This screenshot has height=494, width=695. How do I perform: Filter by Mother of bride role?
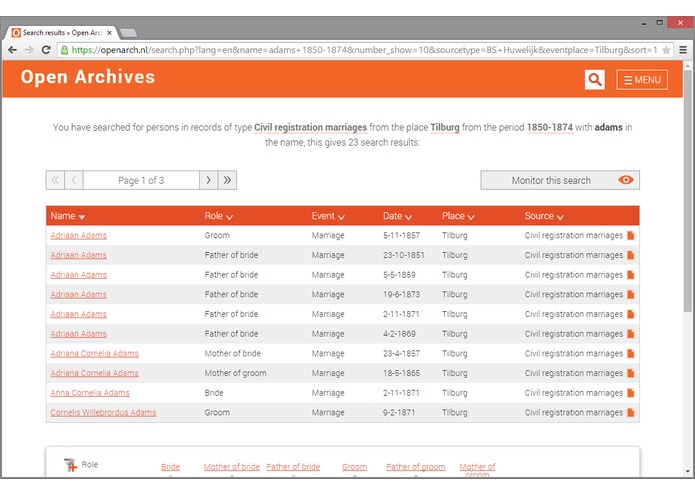232,467
